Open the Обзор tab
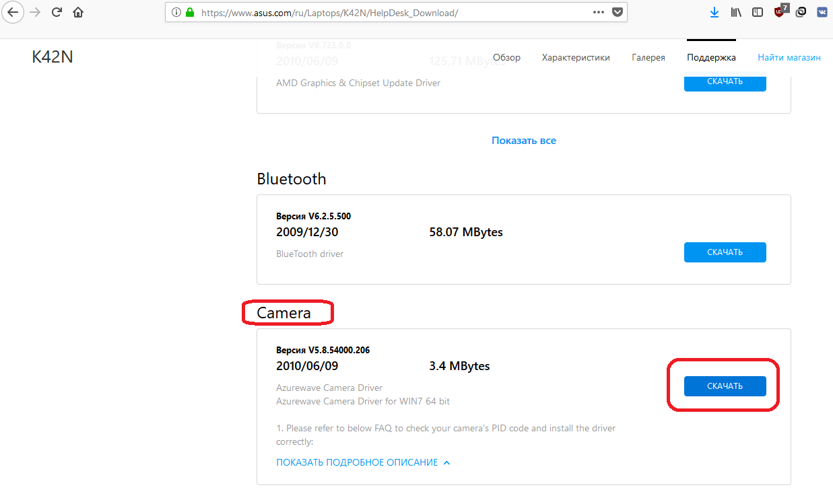 coord(506,57)
